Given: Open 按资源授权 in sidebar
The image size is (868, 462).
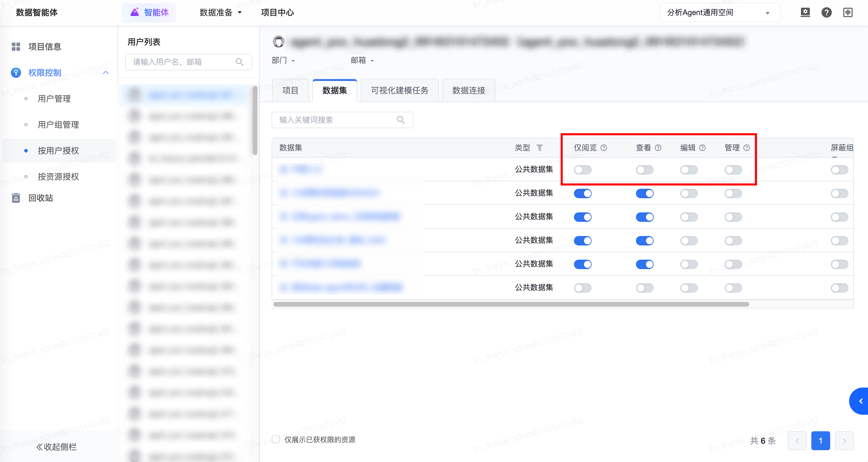Looking at the screenshot, I should pos(58,176).
